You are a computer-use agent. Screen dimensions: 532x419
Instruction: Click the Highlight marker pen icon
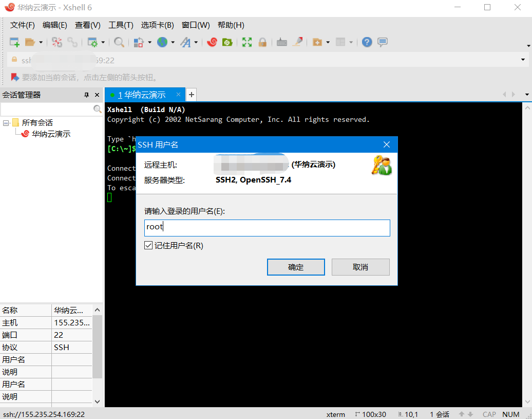click(297, 42)
